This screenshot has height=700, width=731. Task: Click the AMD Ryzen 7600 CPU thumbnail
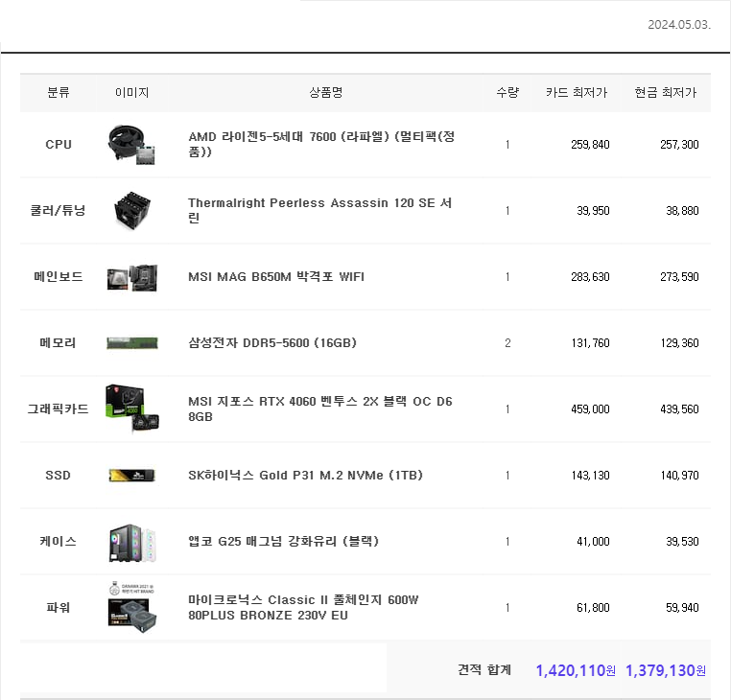(132, 145)
